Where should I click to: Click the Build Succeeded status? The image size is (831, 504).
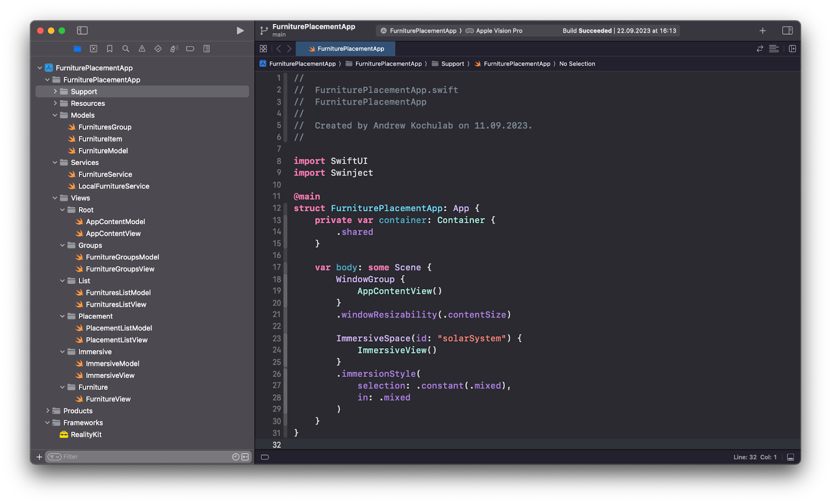[x=587, y=31]
